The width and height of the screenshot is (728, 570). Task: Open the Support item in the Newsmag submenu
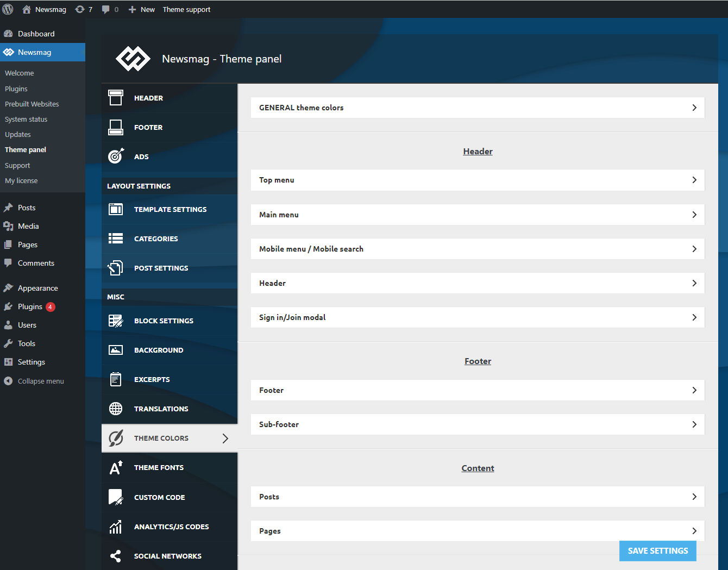pyautogui.click(x=17, y=165)
